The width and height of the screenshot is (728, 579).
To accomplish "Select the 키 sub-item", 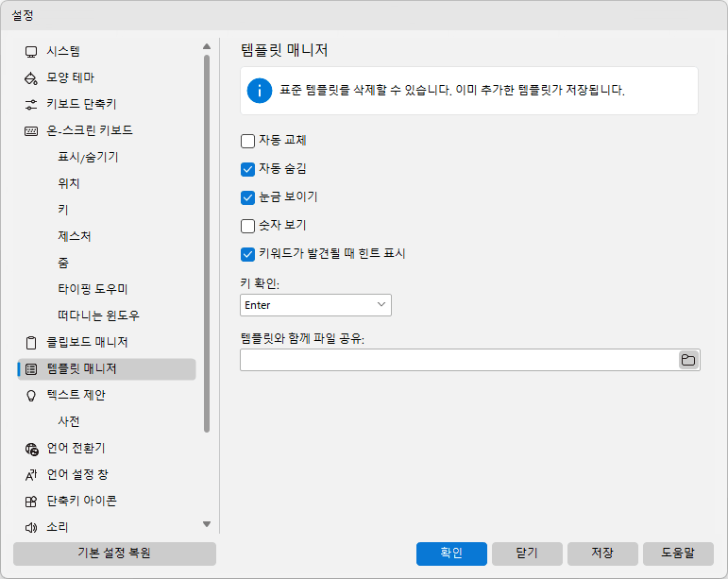I will click(63, 211).
